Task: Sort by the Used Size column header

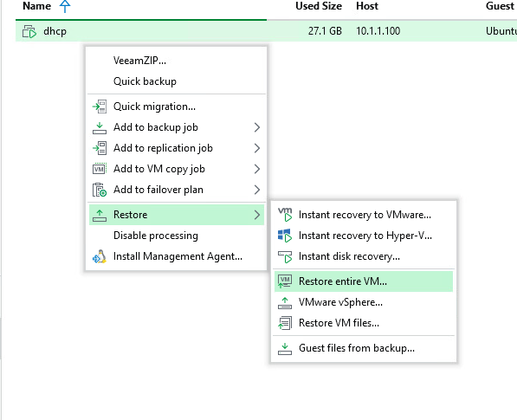Action: (319, 6)
